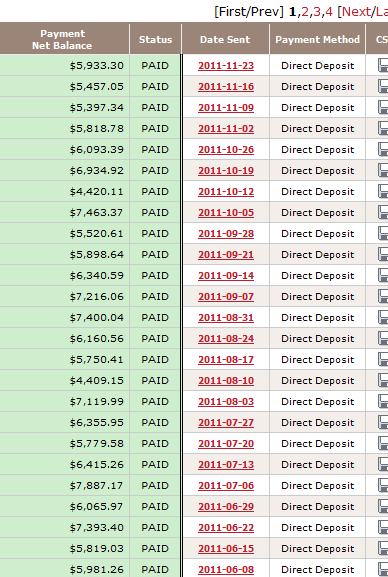This screenshot has width=388, height=577.
Task: Download CSV for 2011-06-15 payment
Action: pyautogui.click(x=383, y=548)
